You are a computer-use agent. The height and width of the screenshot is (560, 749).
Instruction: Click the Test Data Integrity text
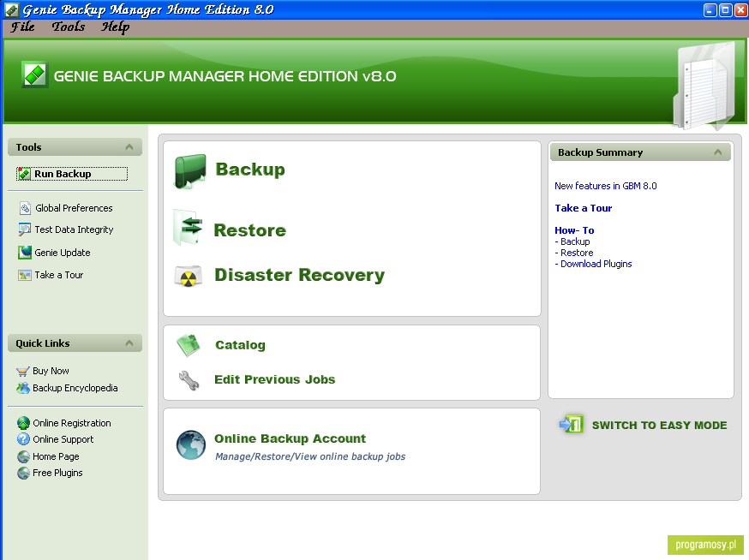click(74, 229)
